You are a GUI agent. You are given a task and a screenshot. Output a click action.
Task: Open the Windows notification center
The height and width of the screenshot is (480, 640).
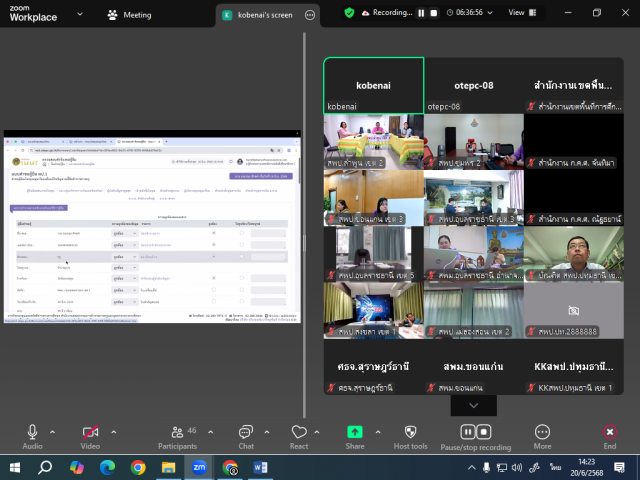pos(620,467)
